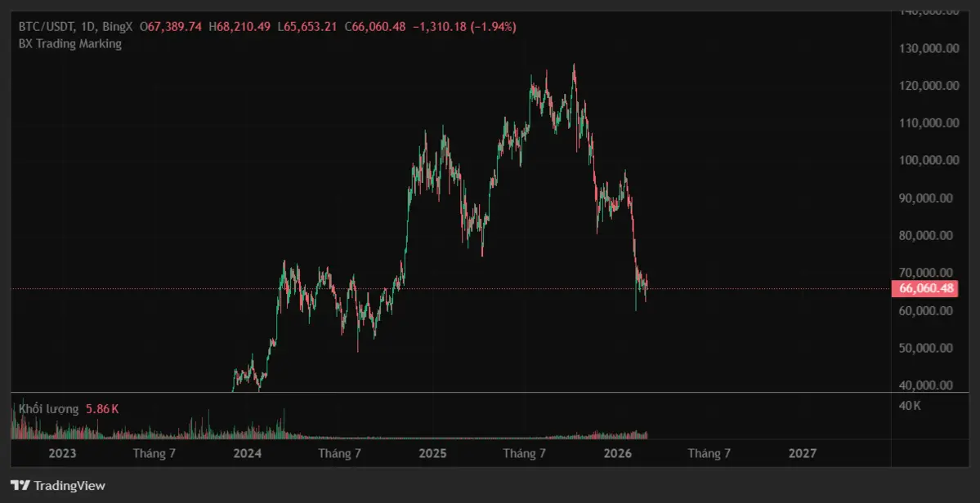Click 2027 on the time axis
The width and height of the screenshot is (980, 503).
click(x=802, y=453)
